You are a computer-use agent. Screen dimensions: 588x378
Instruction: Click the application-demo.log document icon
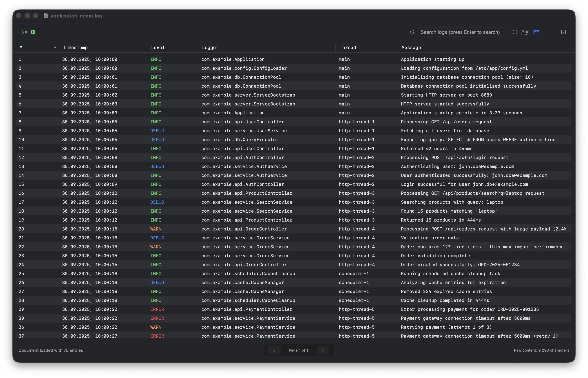pos(46,15)
